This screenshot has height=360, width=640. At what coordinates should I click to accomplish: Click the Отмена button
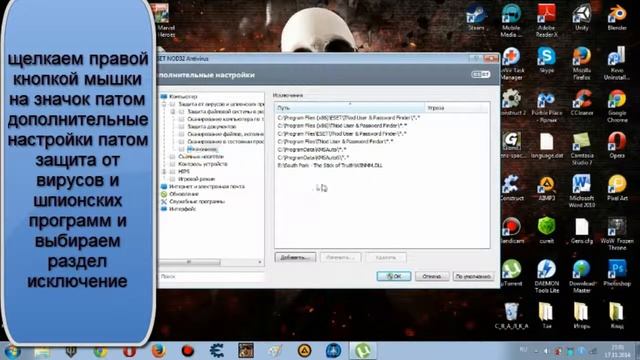click(432, 276)
